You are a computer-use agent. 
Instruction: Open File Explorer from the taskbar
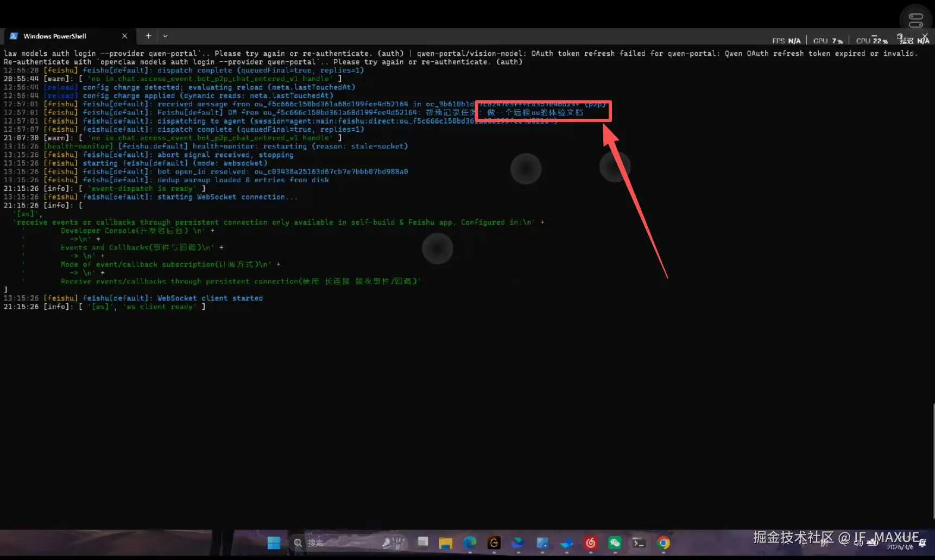tap(446, 543)
